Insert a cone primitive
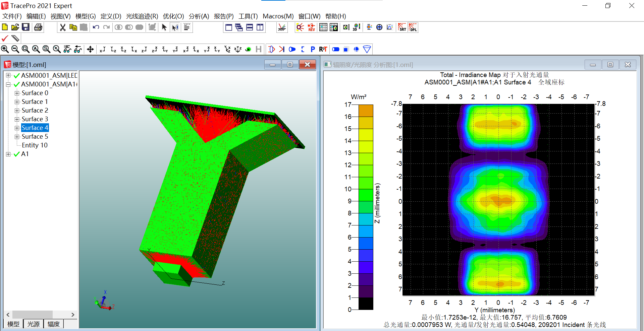The image size is (644, 331). click(367, 49)
